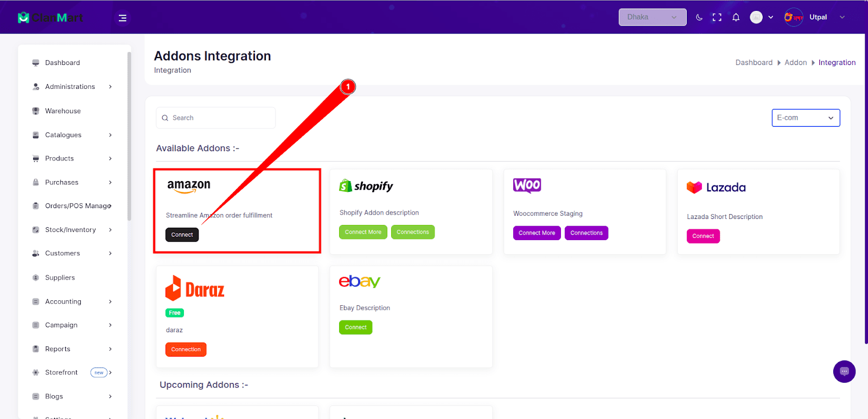Click the sidebar scrollbar

click(x=129, y=136)
